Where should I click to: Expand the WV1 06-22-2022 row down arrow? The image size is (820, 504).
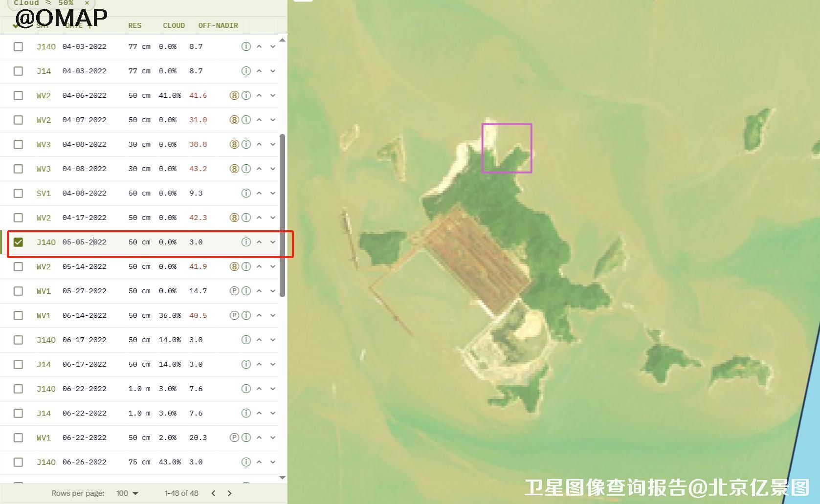coord(273,438)
